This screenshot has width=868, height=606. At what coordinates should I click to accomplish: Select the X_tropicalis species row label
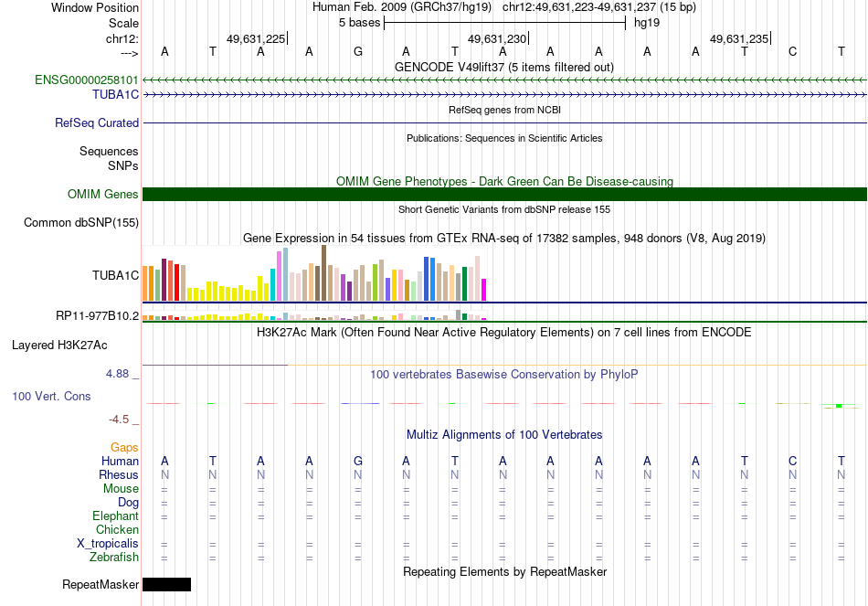108,544
